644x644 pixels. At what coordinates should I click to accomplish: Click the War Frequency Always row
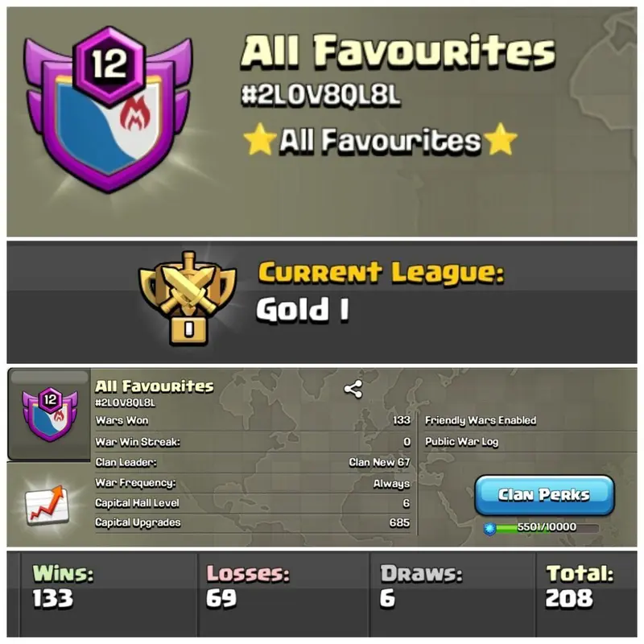[253, 483]
